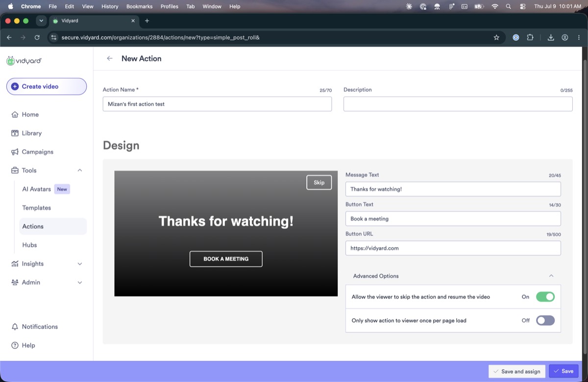This screenshot has width=588, height=382.
Task: Open the Edit menu
Action: click(x=70, y=6)
